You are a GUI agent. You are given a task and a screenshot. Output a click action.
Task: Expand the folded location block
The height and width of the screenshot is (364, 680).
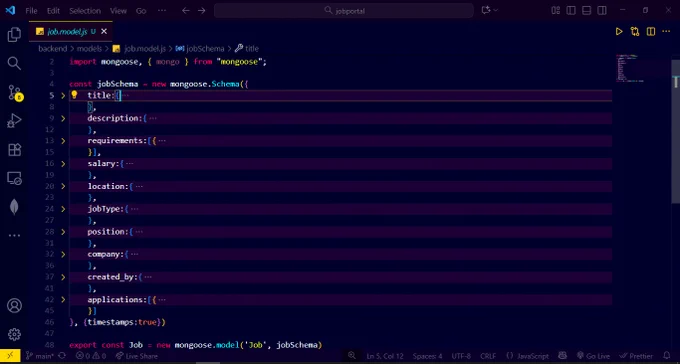point(63,186)
